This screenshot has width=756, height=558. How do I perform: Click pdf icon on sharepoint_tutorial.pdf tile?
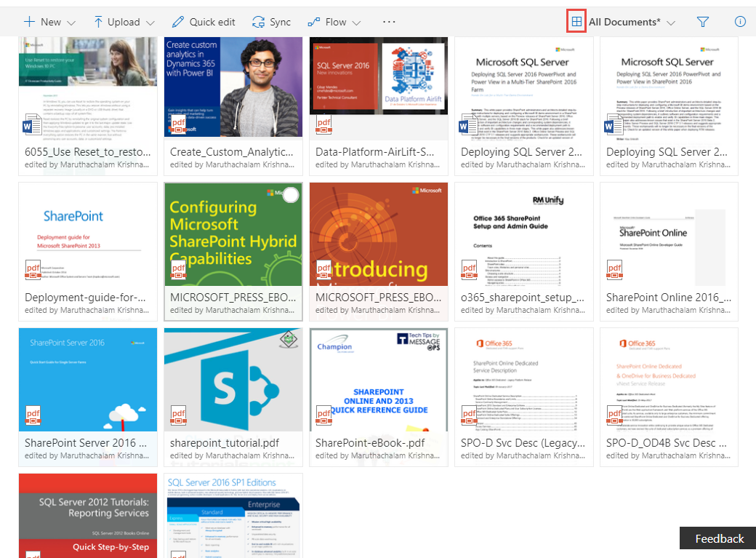pos(178,415)
